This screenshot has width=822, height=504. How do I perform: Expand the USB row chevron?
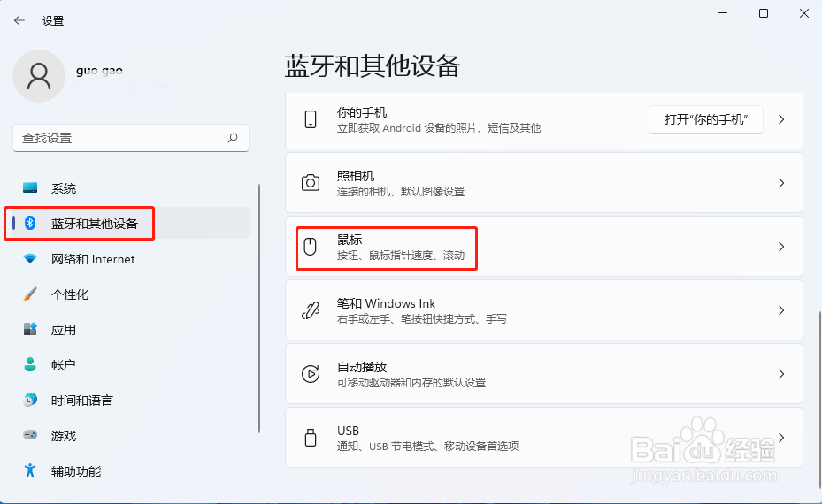781,438
